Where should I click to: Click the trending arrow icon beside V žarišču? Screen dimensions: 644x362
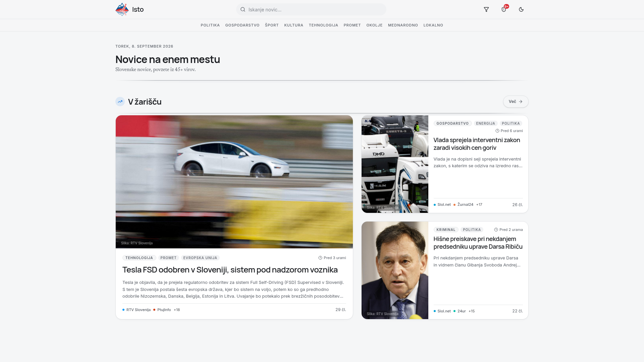point(120,102)
